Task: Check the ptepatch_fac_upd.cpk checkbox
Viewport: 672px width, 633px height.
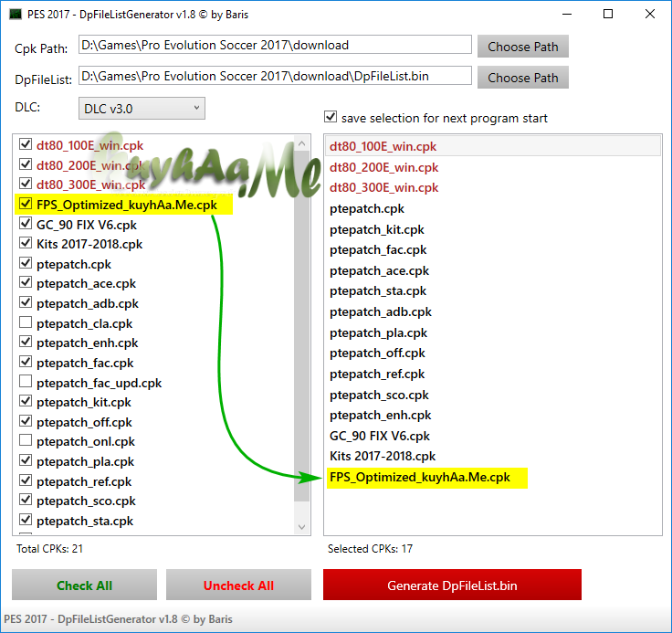Action: [26, 381]
